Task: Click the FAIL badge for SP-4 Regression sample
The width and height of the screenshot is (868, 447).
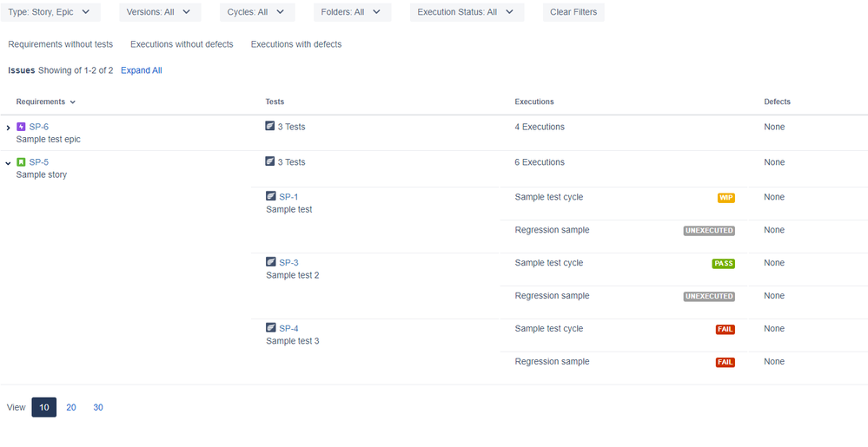Action: pos(726,362)
